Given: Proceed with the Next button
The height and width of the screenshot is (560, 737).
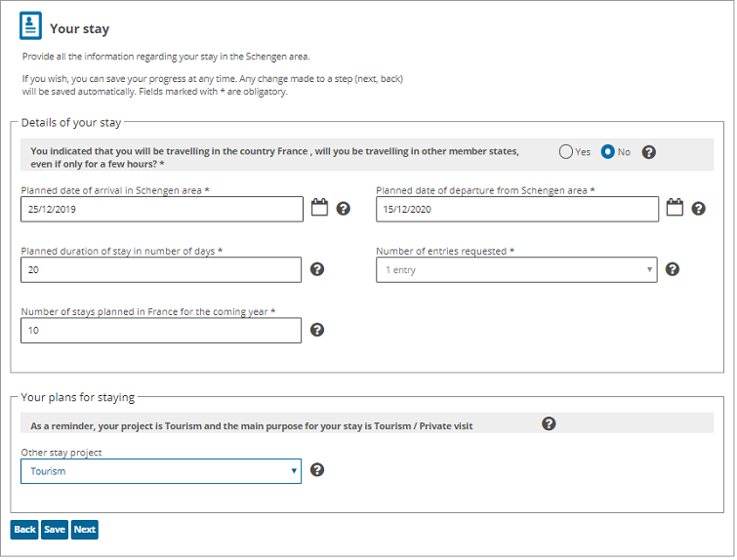Looking at the screenshot, I should pos(85,530).
